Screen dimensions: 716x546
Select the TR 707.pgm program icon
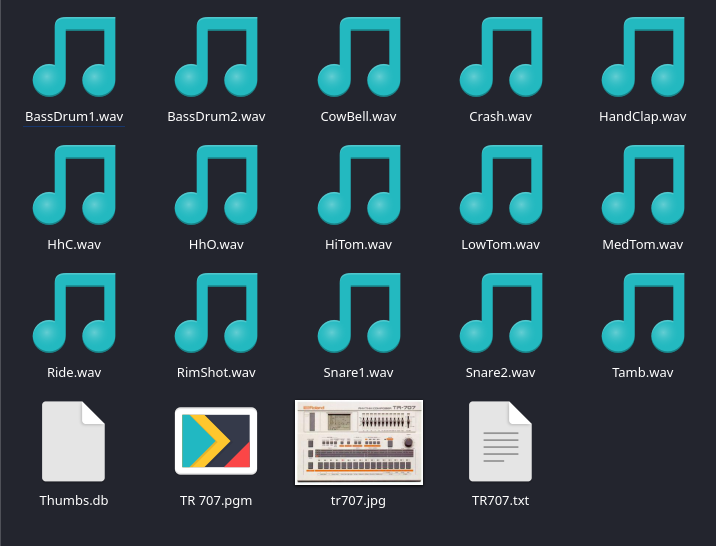[x=216, y=441]
